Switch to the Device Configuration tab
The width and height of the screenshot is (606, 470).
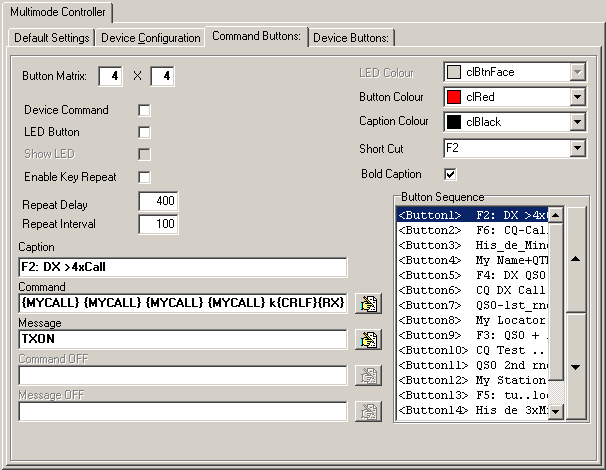[150, 38]
